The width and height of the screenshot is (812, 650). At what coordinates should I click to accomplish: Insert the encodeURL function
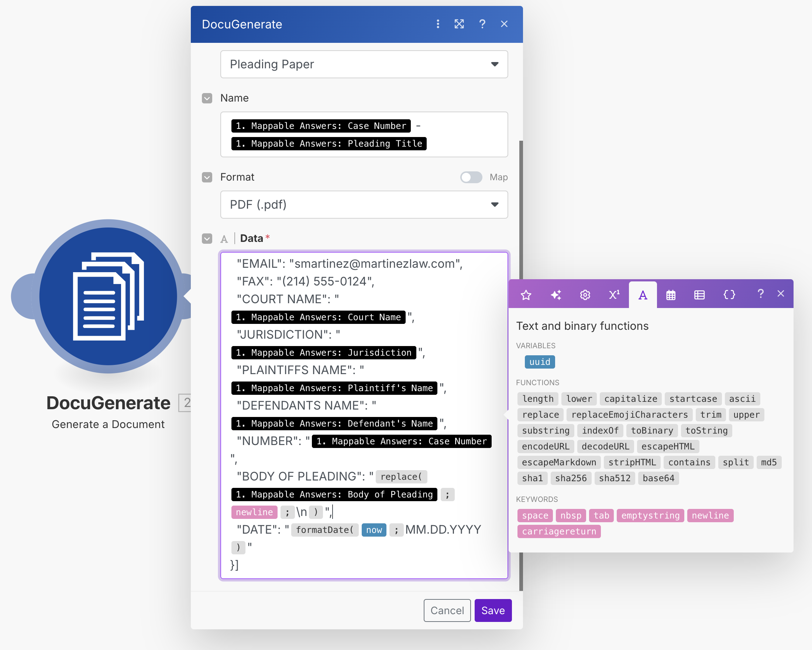coord(546,446)
